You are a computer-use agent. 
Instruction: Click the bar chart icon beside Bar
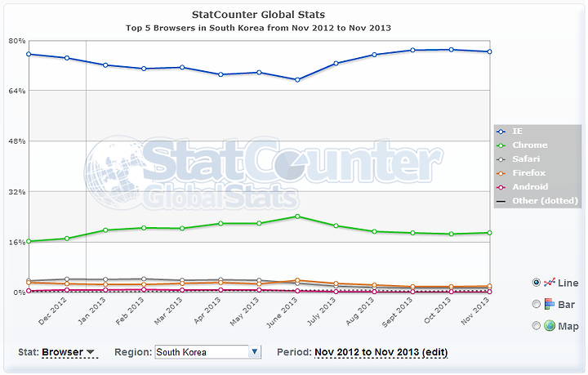click(550, 304)
